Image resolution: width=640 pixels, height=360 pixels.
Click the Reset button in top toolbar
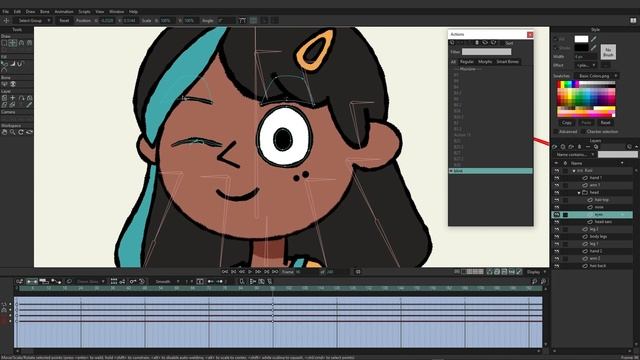coord(64,20)
